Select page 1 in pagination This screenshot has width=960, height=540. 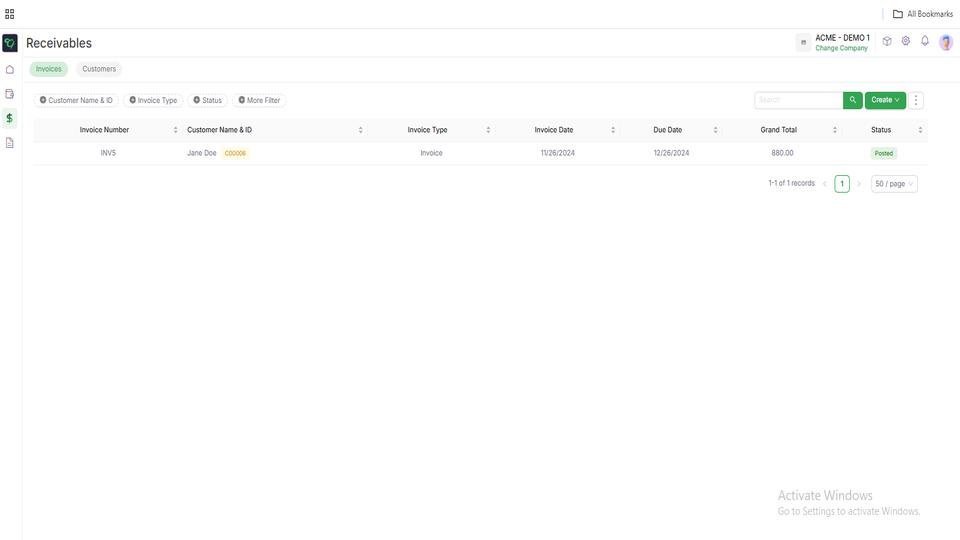(842, 184)
